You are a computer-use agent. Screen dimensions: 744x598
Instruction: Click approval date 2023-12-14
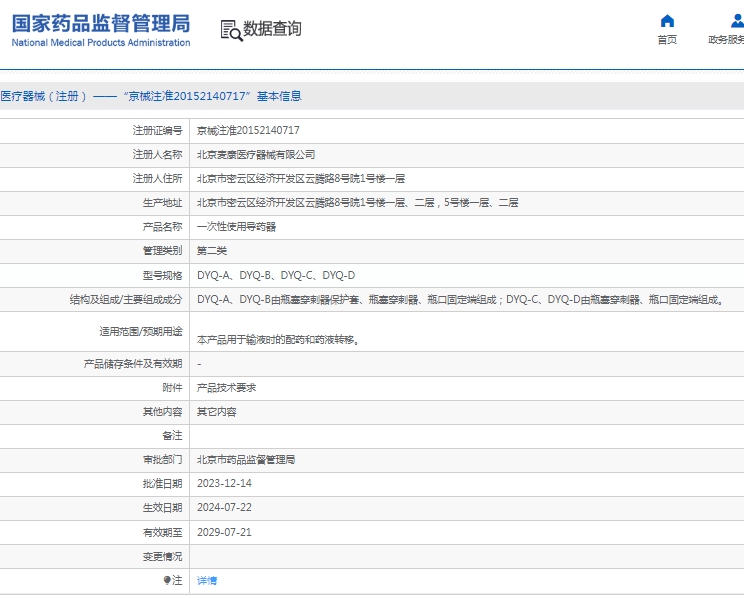[x=224, y=483]
